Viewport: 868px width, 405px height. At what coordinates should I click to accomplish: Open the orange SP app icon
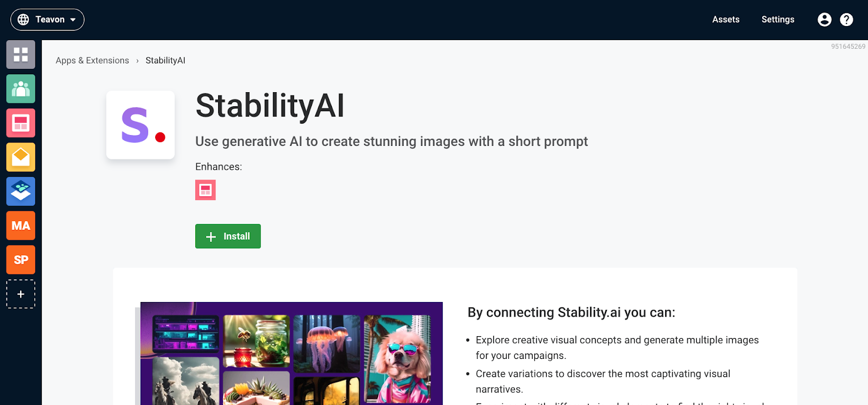pyautogui.click(x=21, y=260)
